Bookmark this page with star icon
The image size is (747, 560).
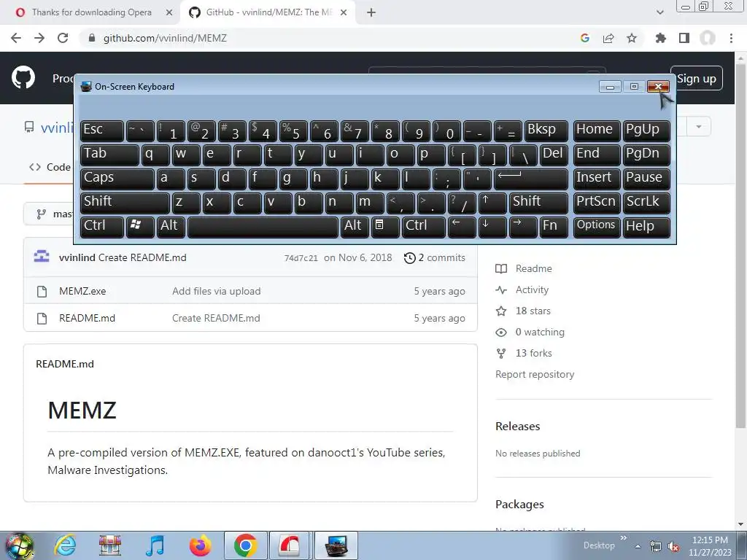point(632,38)
